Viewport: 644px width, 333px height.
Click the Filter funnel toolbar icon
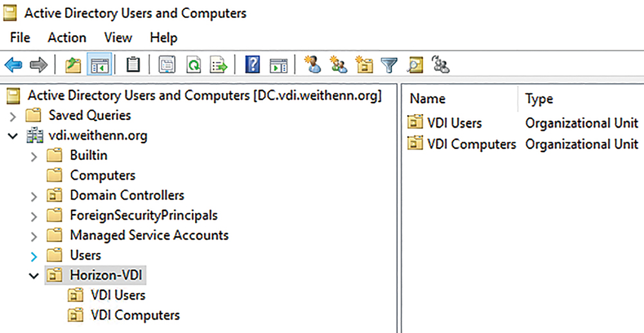coord(389,65)
